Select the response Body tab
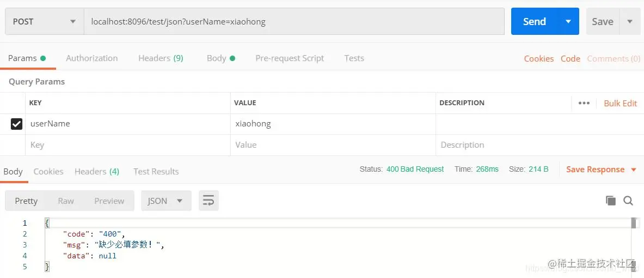644x278 pixels. pyautogui.click(x=13, y=172)
